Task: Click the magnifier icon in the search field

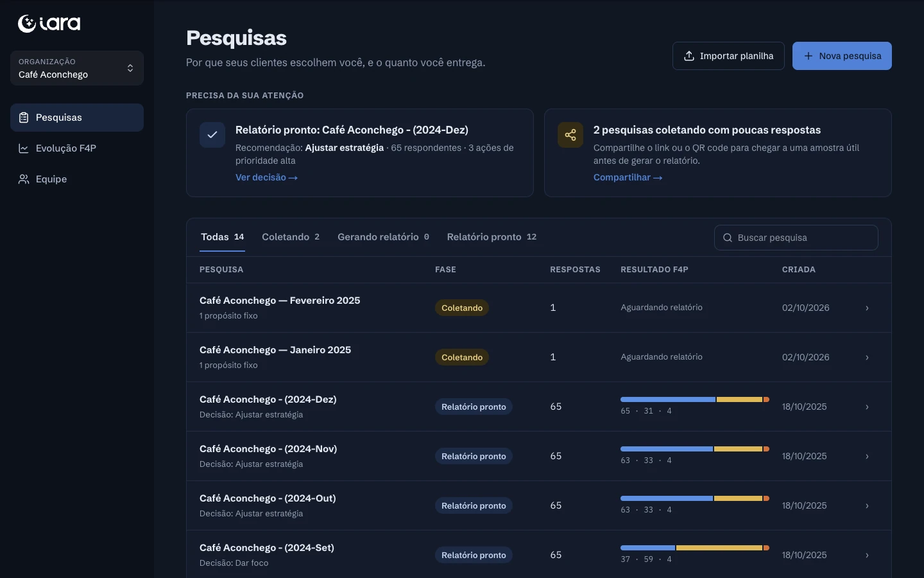Action: (728, 238)
